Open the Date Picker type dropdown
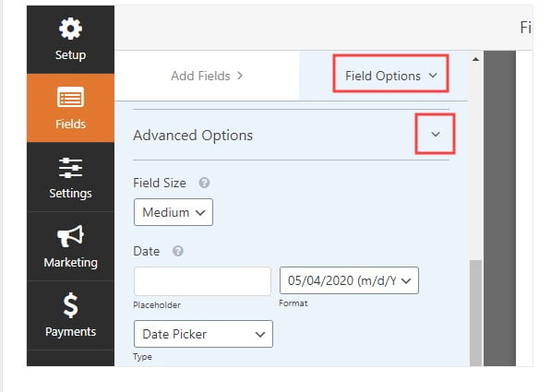 pos(203,334)
